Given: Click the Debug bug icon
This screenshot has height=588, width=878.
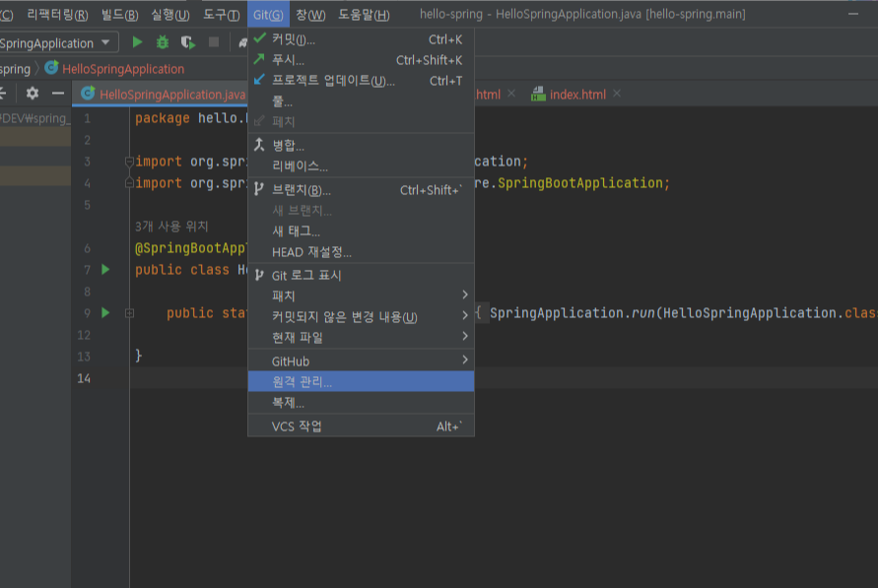Looking at the screenshot, I should pos(163,42).
